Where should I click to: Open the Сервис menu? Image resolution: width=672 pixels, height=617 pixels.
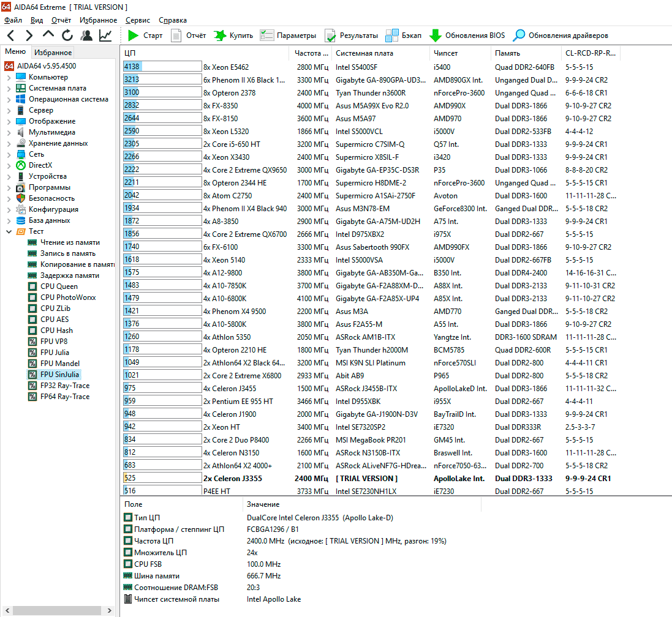(x=137, y=20)
